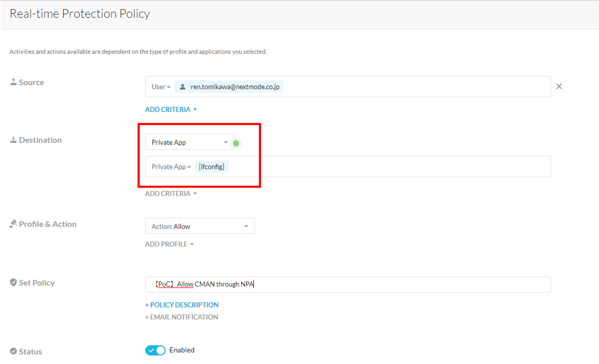This screenshot has height=364, width=599.
Task: Open the Private App destination type dropdown
Action: [x=189, y=142]
